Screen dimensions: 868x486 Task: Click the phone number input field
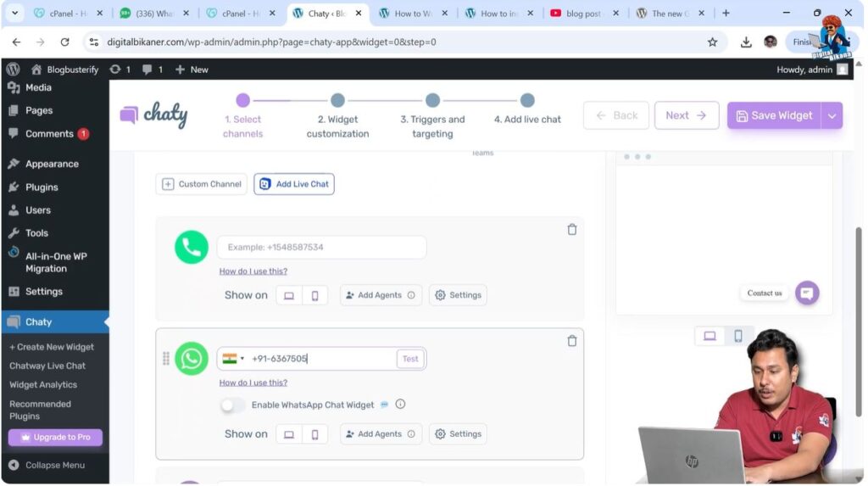pyautogui.click(x=322, y=248)
